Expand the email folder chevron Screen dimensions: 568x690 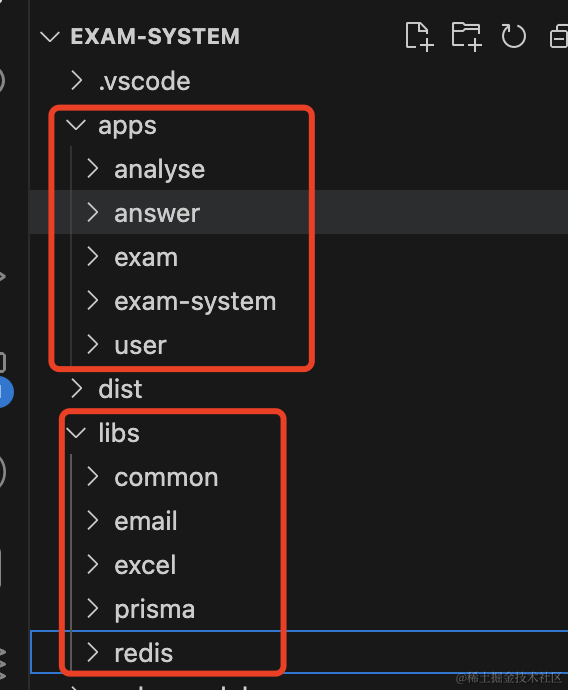tap(92, 521)
